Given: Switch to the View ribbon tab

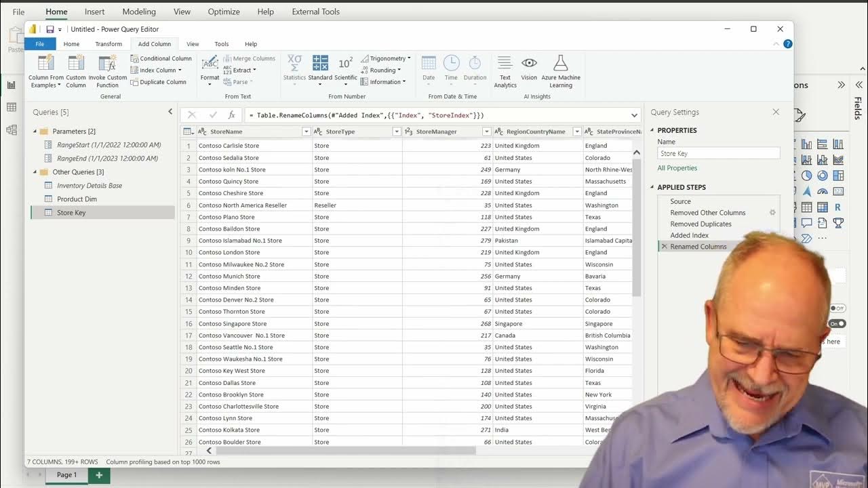Looking at the screenshot, I should 193,44.
